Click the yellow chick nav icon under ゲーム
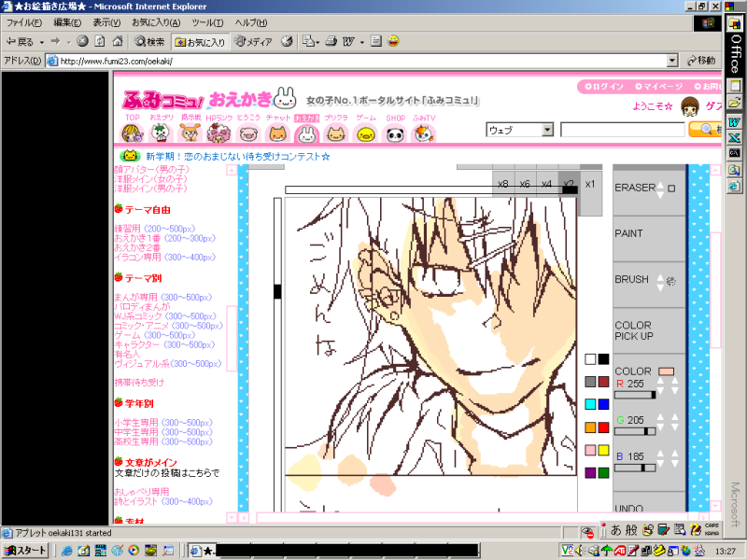Viewport: 747px width, 560px height. [365, 134]
